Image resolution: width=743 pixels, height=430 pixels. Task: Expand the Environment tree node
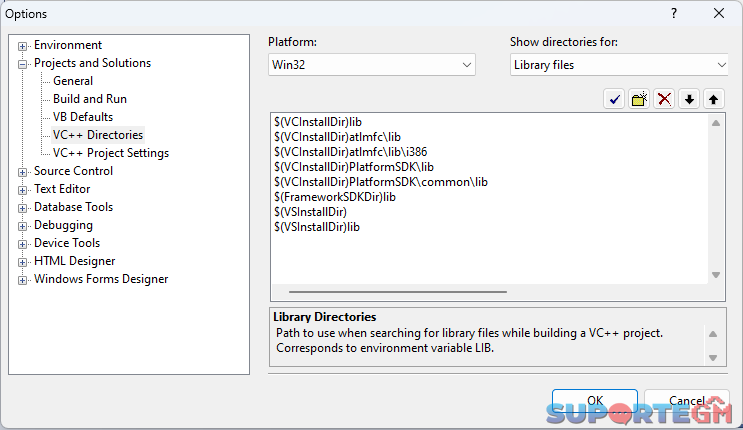(22, 46)
